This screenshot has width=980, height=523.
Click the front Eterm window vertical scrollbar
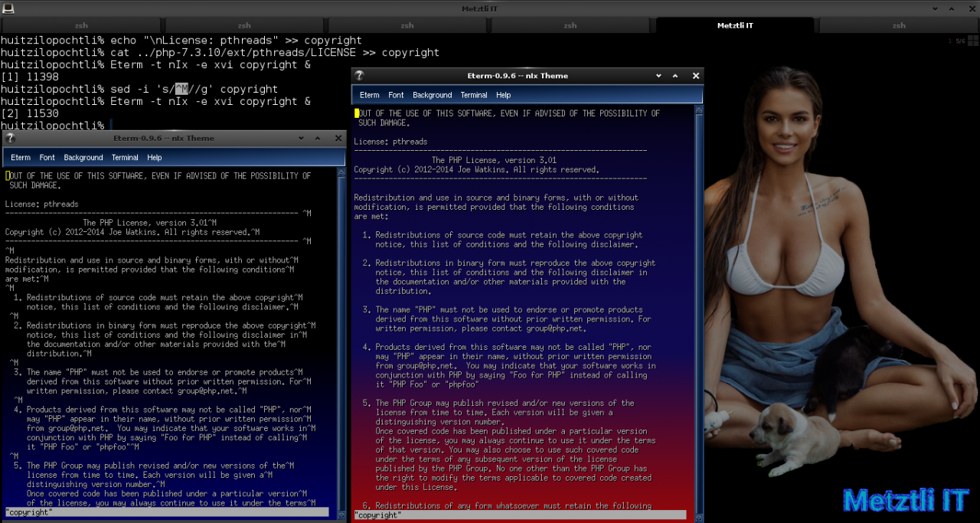698,314
